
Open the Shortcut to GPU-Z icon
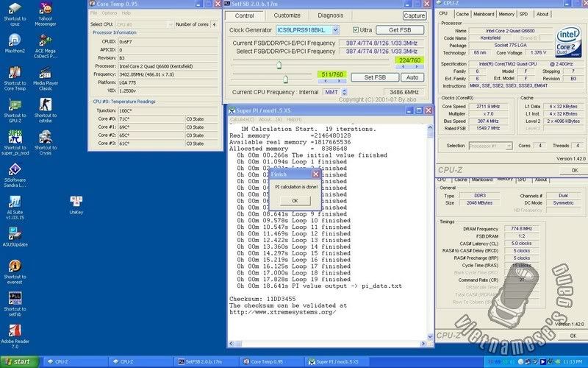tap(15, 111)
